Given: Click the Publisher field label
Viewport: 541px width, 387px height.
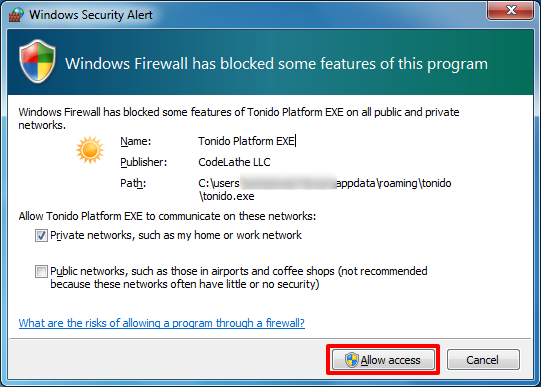Looking at the screenshot, I should (x=144, y=162).
